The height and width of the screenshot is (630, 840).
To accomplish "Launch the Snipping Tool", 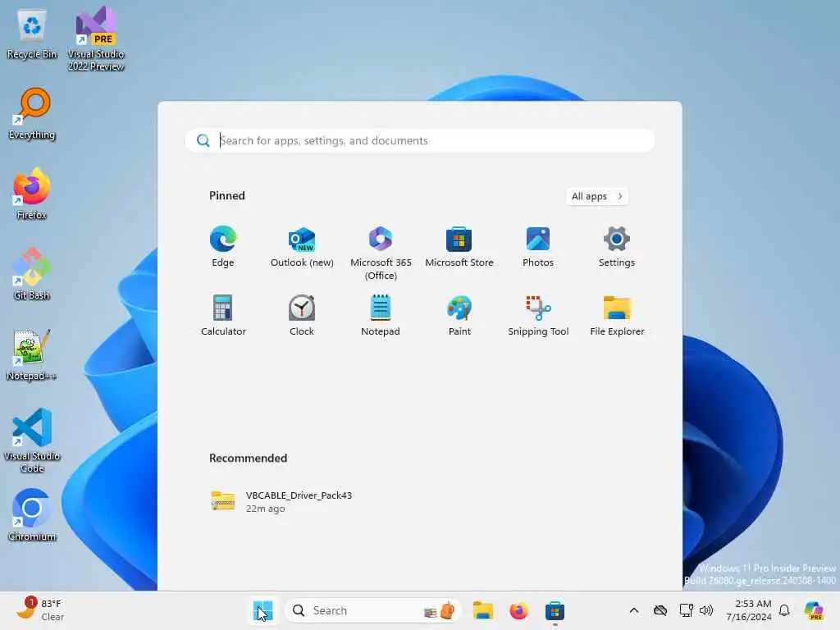I will pyautogui.click(x=538, y=316).
